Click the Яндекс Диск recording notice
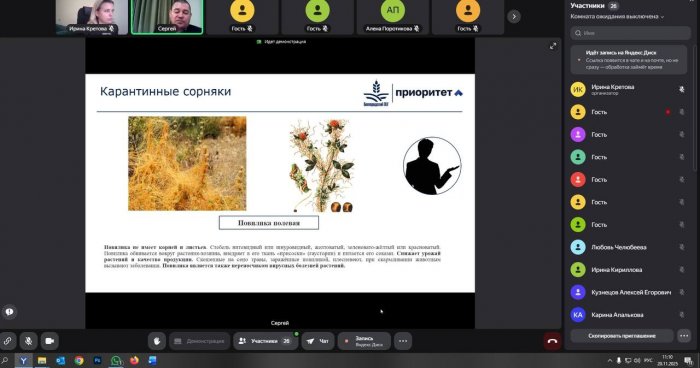Viewport: 700px width, 368px height. pos(629,59)
